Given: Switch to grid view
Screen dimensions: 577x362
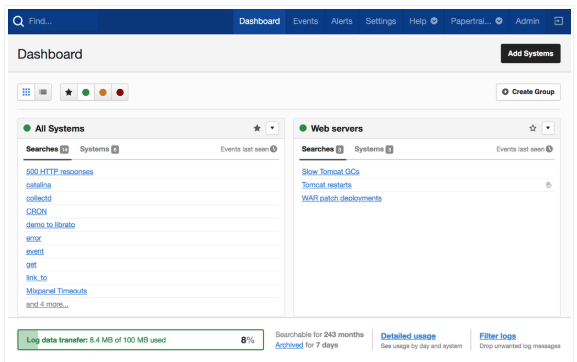Looking at the screenshot, I should 26,92.
